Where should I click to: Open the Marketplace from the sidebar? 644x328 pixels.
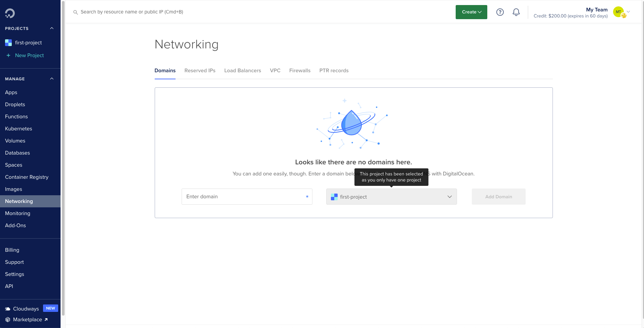click(x=28, y=319)
